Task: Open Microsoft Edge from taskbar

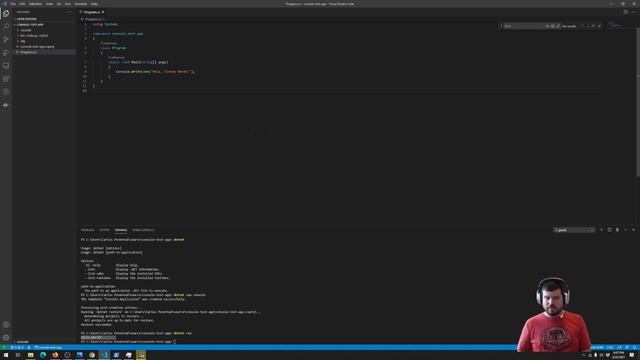Action: (x=43, y=355)
